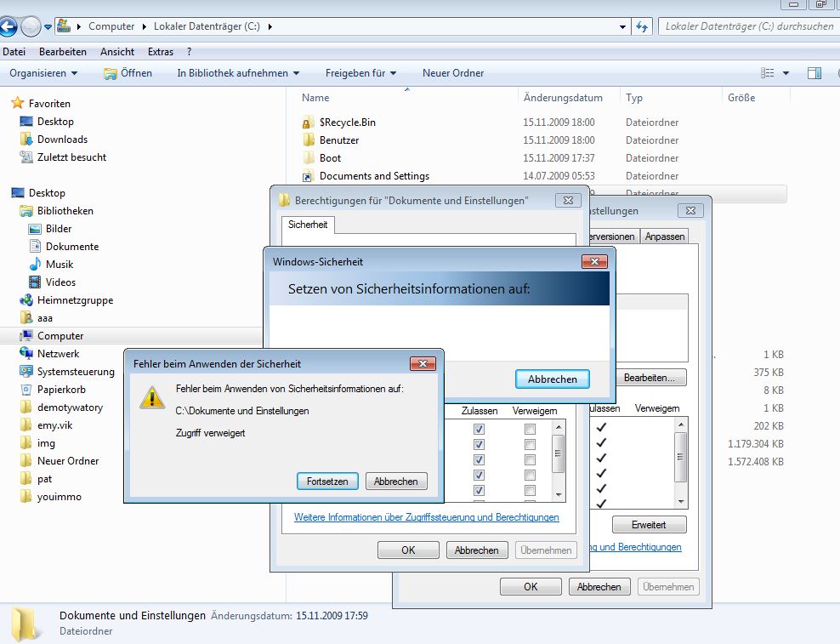Click the search field Lokaler Datenträger durchsuchen
The image size is (840, 644).
[748, 26]
